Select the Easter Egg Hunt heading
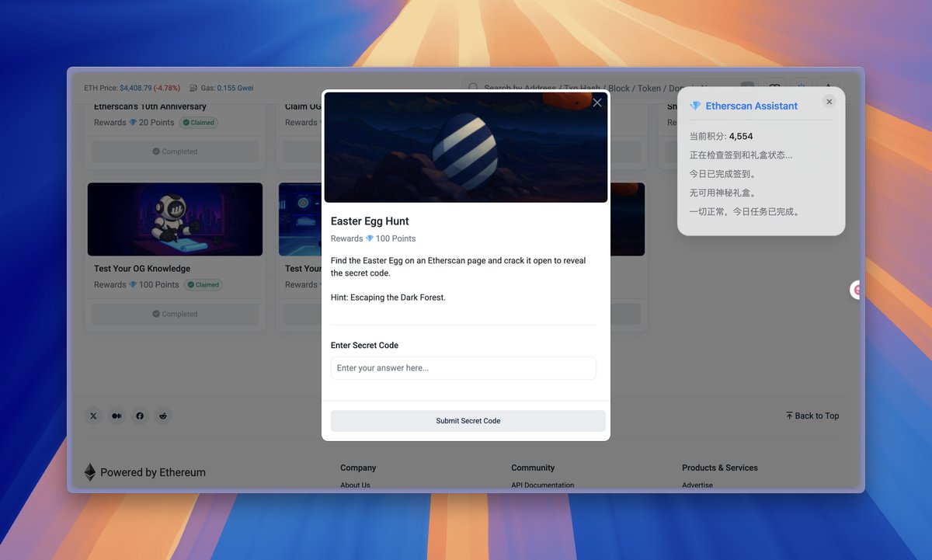932x560 pixels. coord(370,221)
